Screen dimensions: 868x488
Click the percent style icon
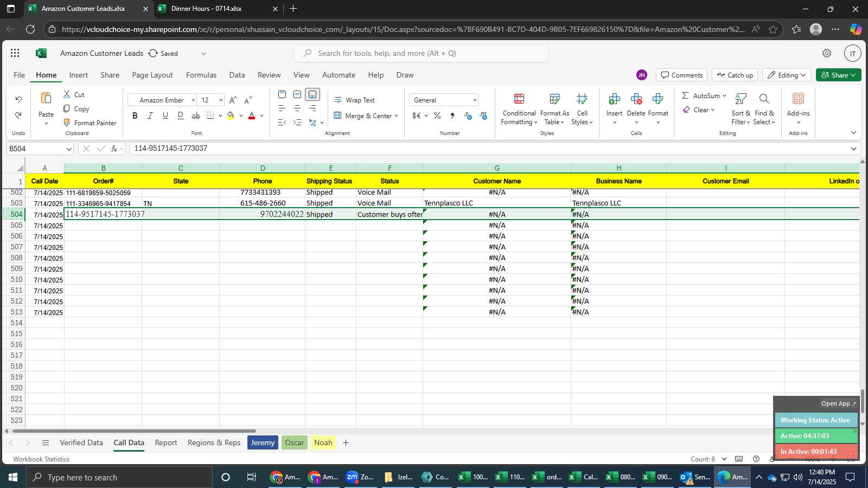click(x=437, y=115)
